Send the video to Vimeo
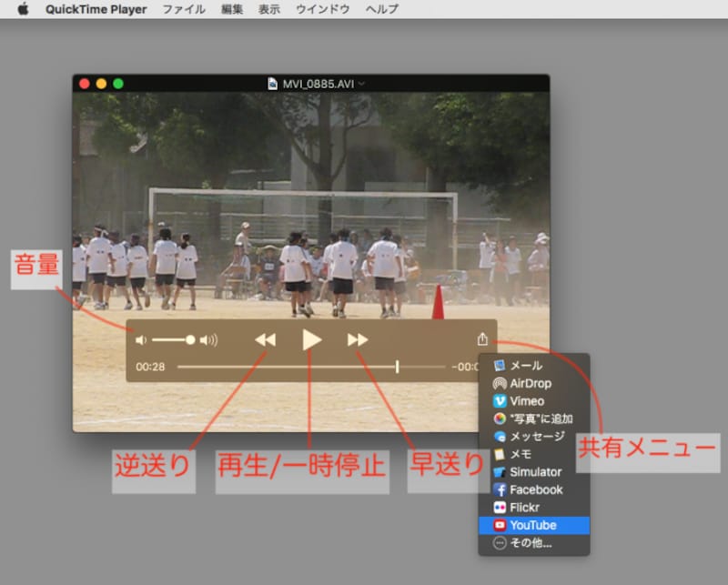The image size is (728, 585). (530, 400)
